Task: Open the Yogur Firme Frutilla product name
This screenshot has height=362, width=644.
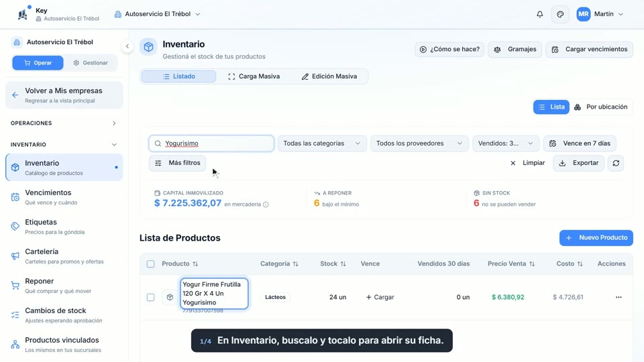Action: point(214,294)
